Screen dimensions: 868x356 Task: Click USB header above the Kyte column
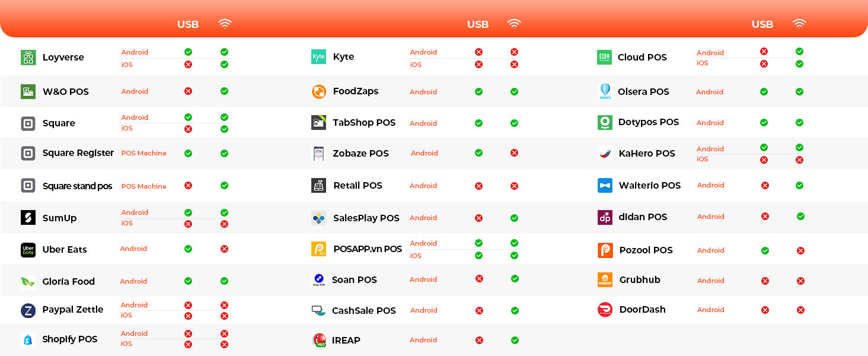[477, 25]
